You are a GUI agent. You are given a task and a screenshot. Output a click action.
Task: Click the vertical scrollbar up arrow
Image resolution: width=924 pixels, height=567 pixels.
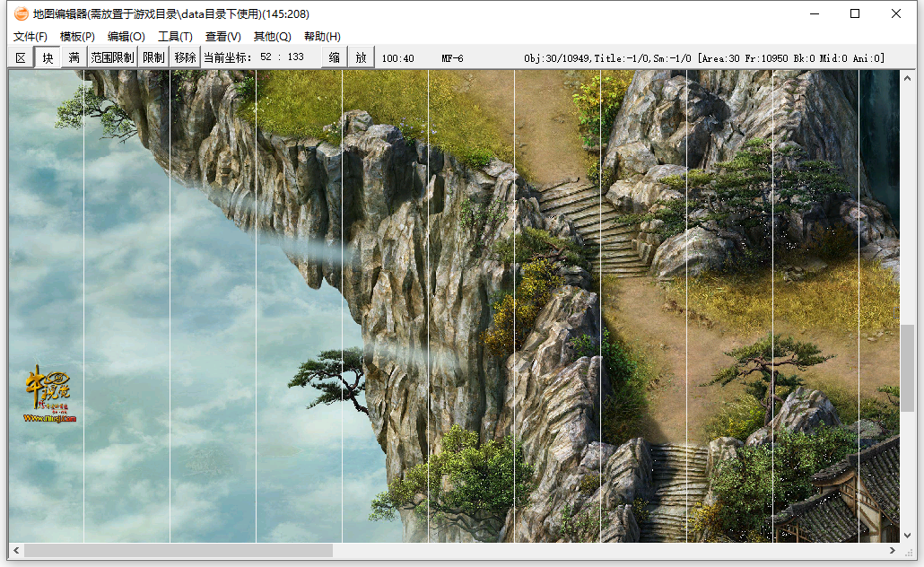pos(908,78)
